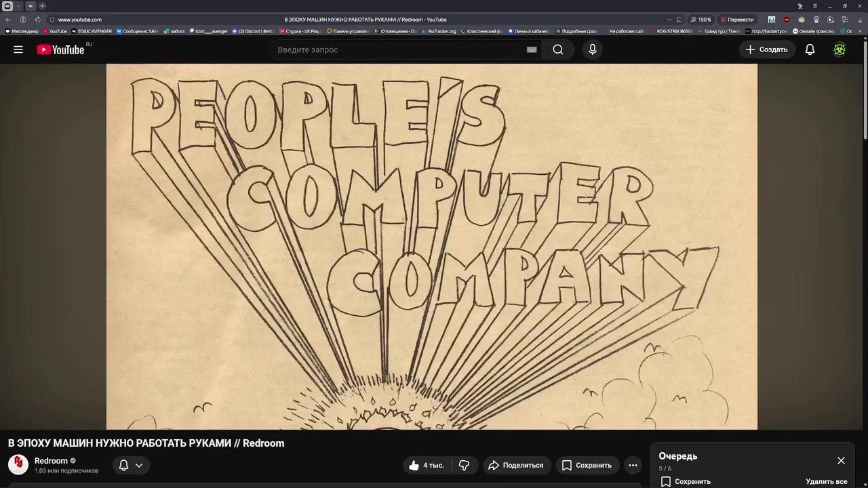Viewport: 868px width, 488px height.
Task: Expand the tab list chevron dropdown
Action: (18, 6)
